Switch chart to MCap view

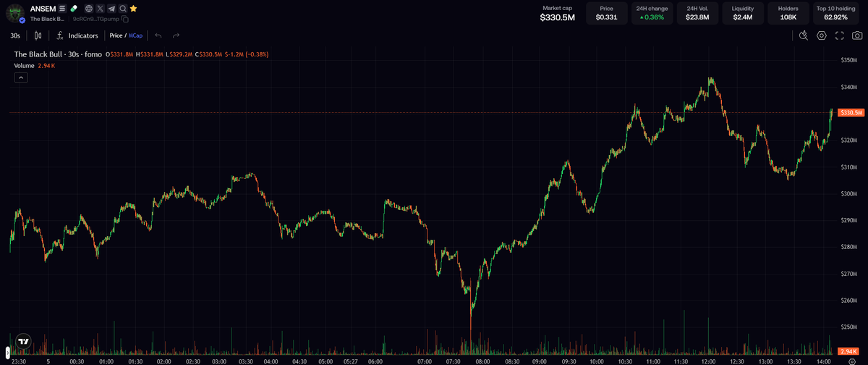coord(136,35)
